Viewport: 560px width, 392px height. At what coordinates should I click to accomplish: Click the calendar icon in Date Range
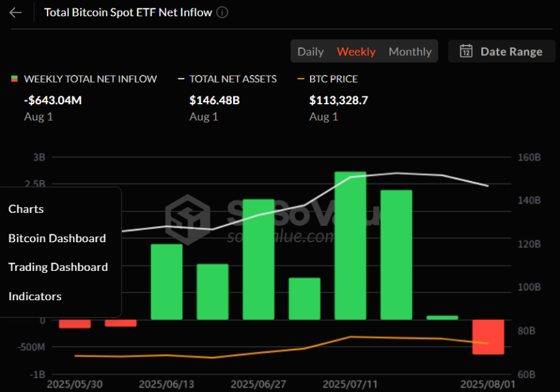(x=466, y=51)
